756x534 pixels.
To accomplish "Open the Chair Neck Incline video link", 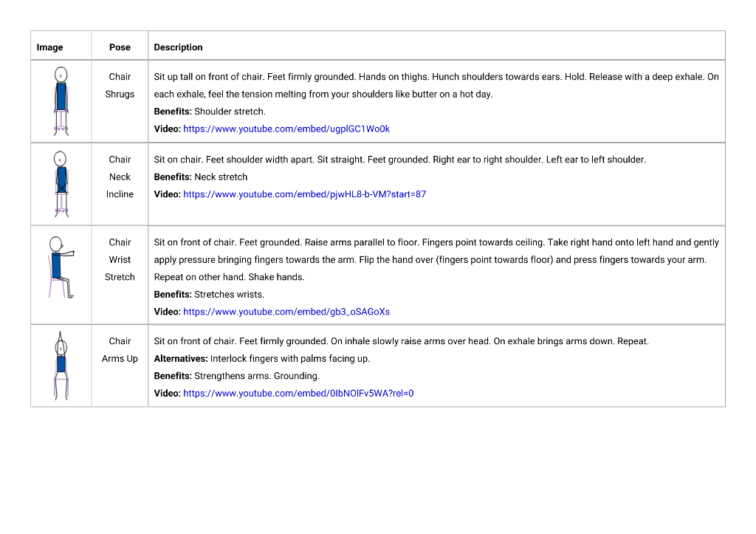I will point(305,194).
